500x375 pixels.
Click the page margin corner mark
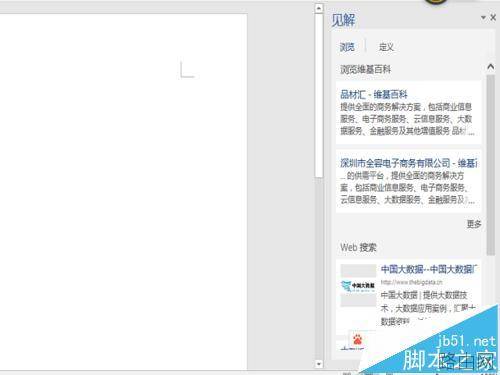point(187,70)
